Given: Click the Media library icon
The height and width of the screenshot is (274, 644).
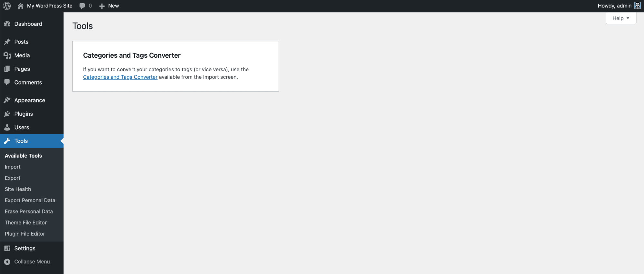Looking at the screenshot, I should [7, 55].
